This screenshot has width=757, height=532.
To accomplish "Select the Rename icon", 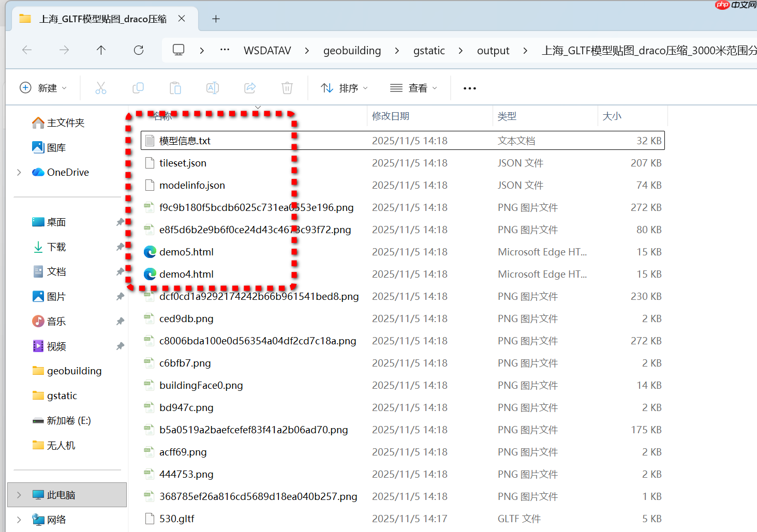I will point(213,88).
